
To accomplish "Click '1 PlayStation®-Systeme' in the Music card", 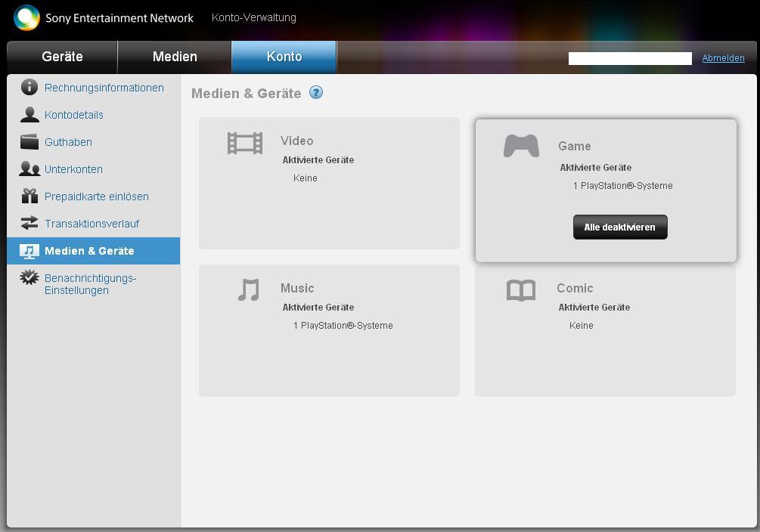I will 343,325.
